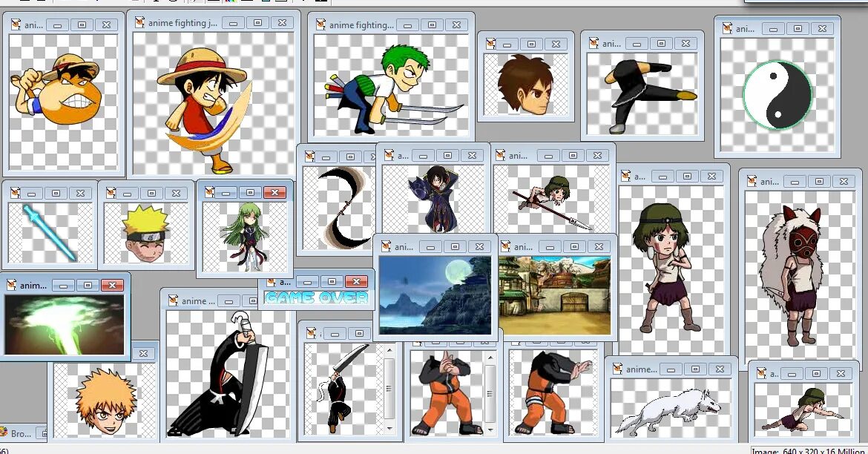Select the Luffy straw hat head image
This screenshot has height=454, width=868.
tap(64, 102)
